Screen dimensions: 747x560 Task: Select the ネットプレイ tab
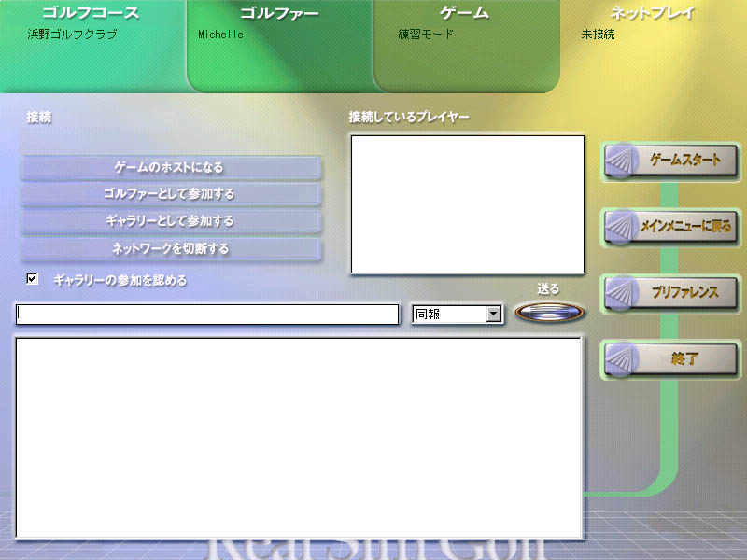[x=653, y=13]
